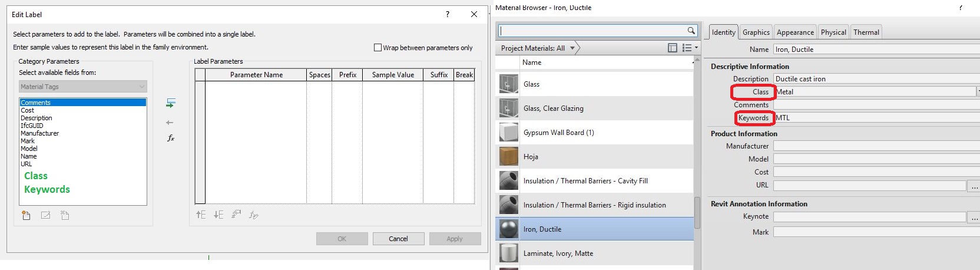Select the Cavity Fill insulation thumbnail

pos(509,180)
